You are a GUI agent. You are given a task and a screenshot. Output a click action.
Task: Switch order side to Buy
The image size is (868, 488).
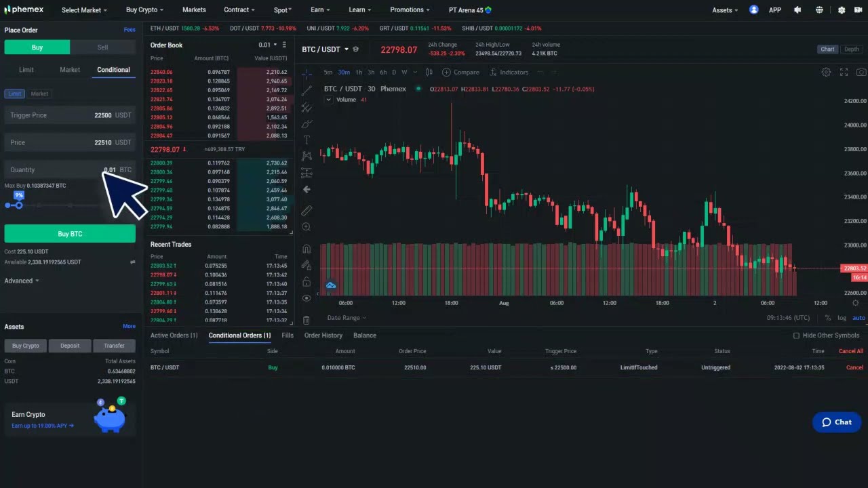click(x=37, y=47)
